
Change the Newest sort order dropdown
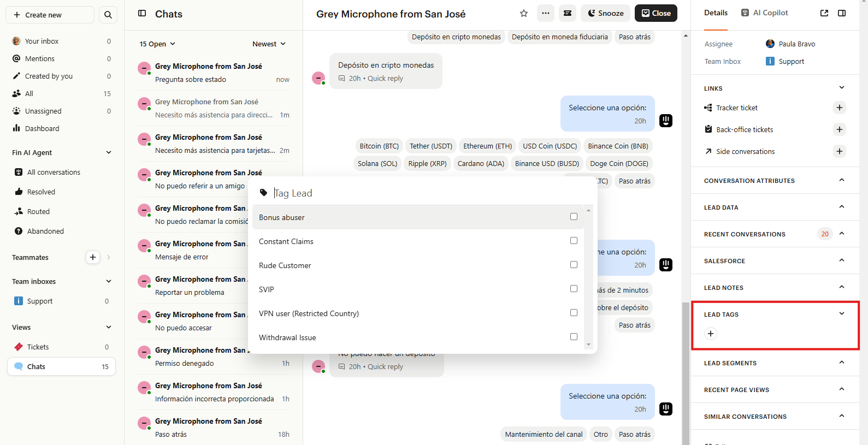click(269, 44)
